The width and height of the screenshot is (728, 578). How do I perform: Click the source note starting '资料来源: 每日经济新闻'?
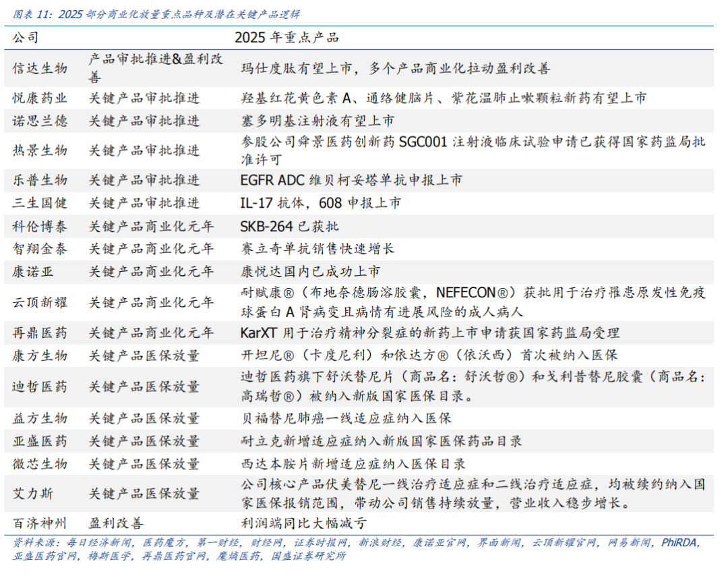coord(356,549)
